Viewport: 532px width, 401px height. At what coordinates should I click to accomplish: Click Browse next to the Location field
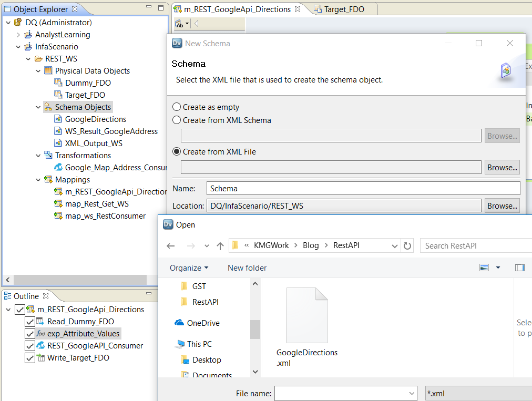[x=502, y=205]
